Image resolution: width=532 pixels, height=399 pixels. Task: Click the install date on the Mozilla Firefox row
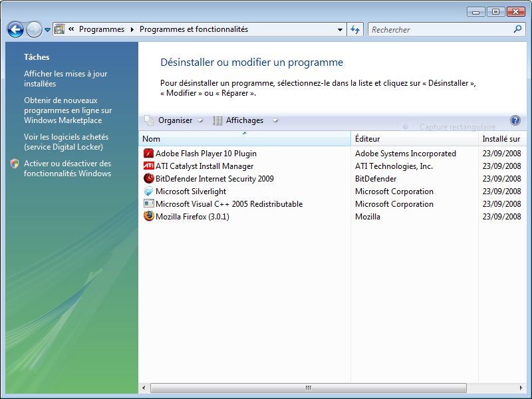[x=502, y=217]
